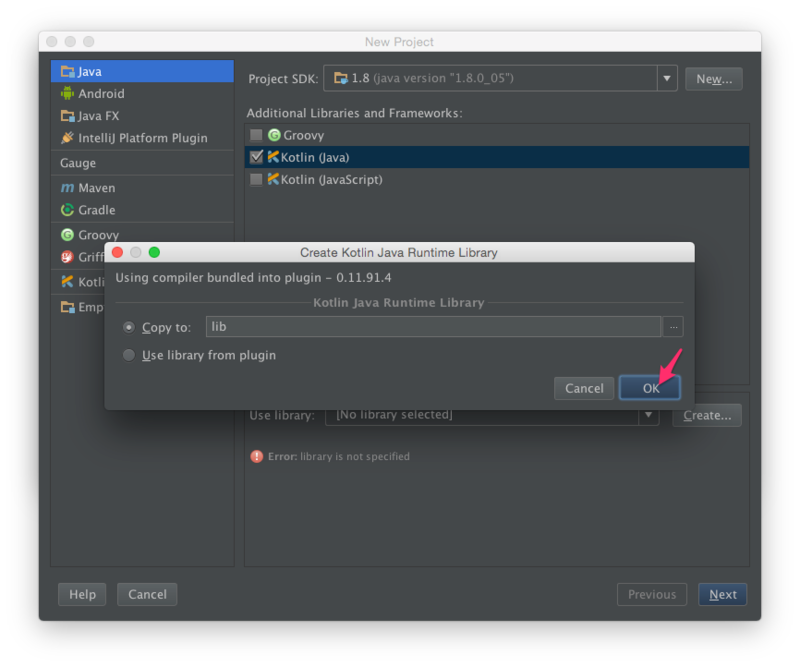Click the 'Using compiler bundled into plugin' text
The width and height of the screenshot is (800, 667).
coord(253,278)
